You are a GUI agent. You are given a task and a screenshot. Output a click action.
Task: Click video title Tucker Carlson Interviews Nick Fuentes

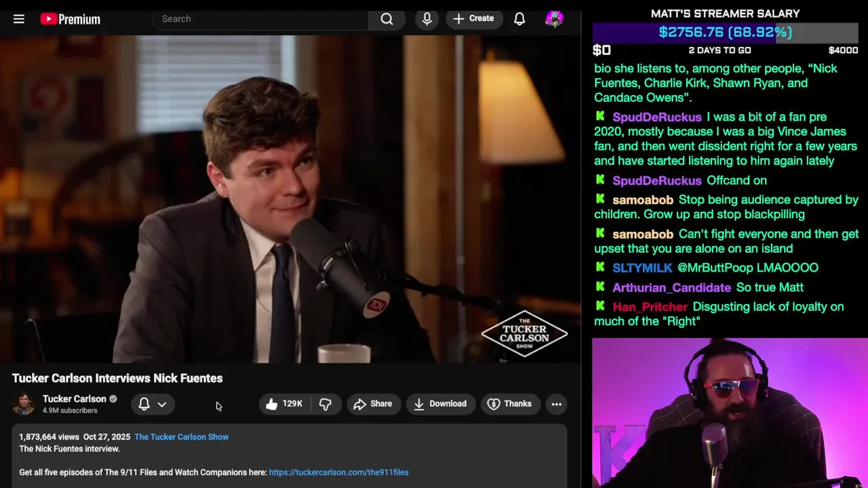coord(117,378)
